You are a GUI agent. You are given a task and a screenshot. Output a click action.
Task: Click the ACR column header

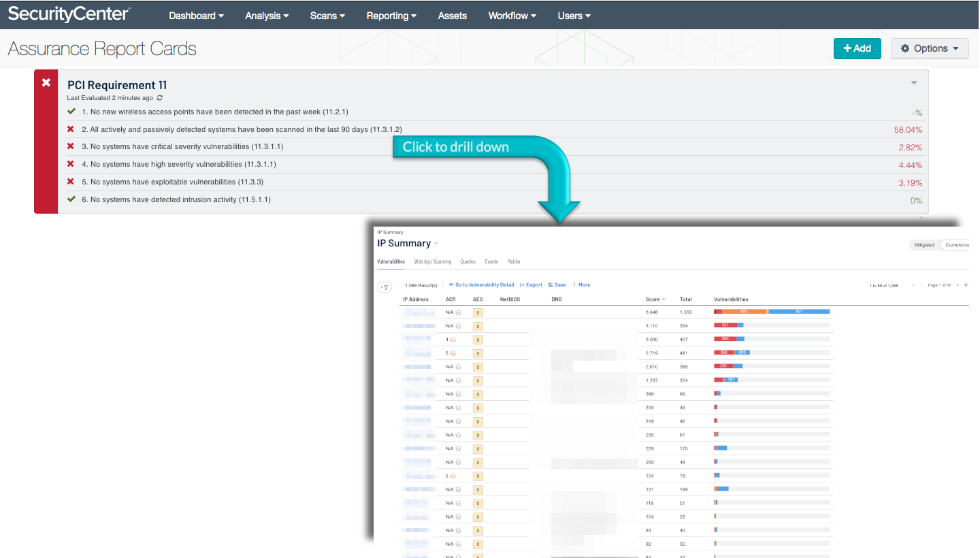coord(451,299)
